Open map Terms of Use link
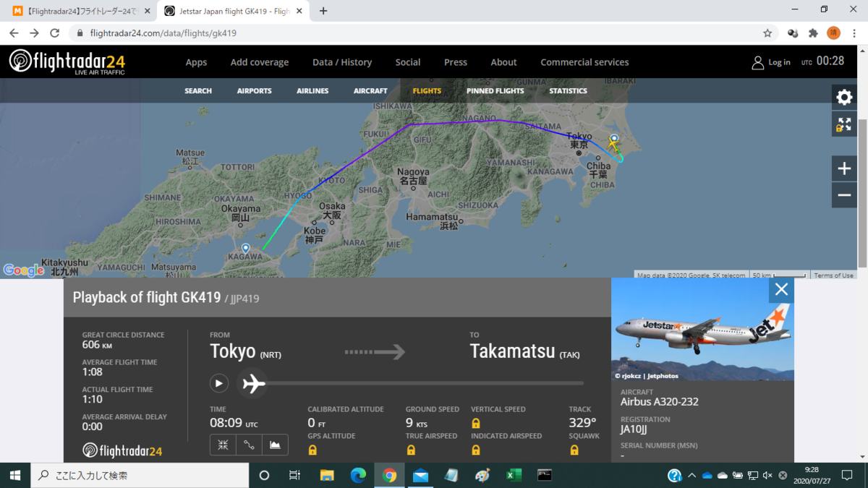This screenshot has height=488, width=868. (x=833, y=275)
